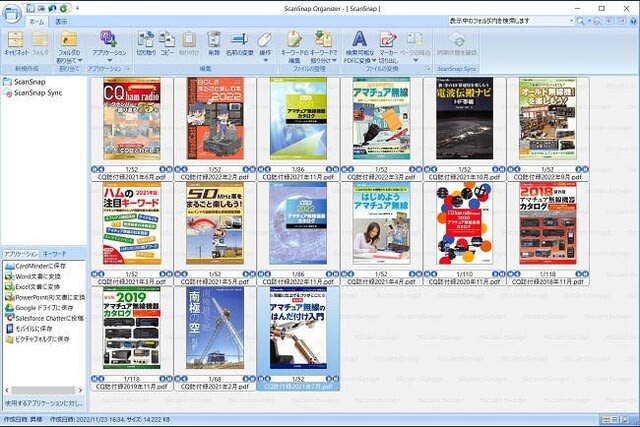Viewport: 640px width, 427px height.
Task: Copy selected file with コピー
Action: pyautogui.click(x=167, y=44)
